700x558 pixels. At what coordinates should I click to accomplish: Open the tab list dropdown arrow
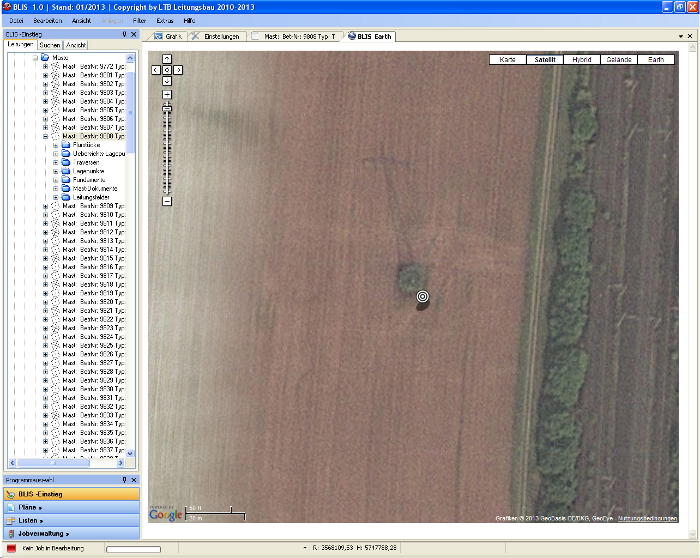(681, 36)
